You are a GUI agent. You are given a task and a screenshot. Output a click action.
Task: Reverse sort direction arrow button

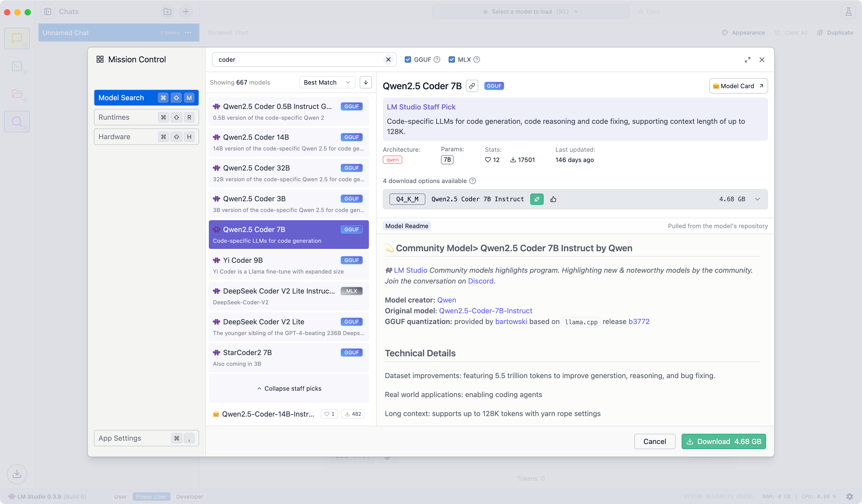point(366,82)
